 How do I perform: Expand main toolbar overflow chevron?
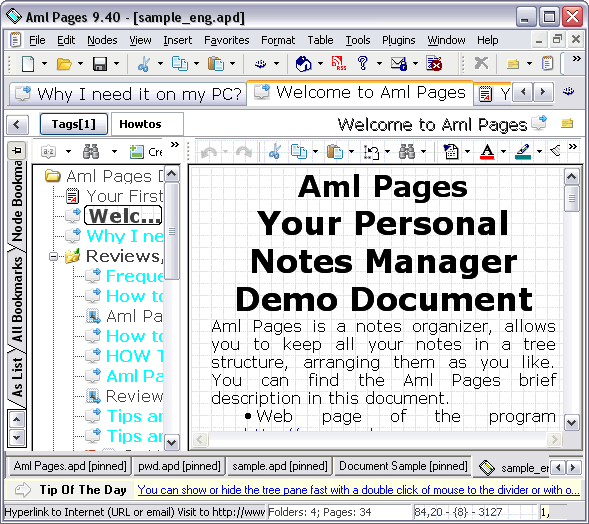click(x=577, y=59)
